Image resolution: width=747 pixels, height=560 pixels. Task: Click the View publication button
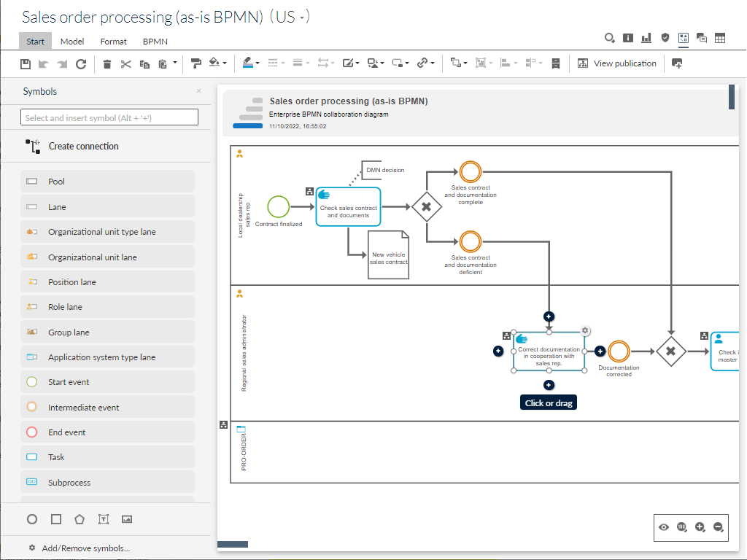(617, 63)
